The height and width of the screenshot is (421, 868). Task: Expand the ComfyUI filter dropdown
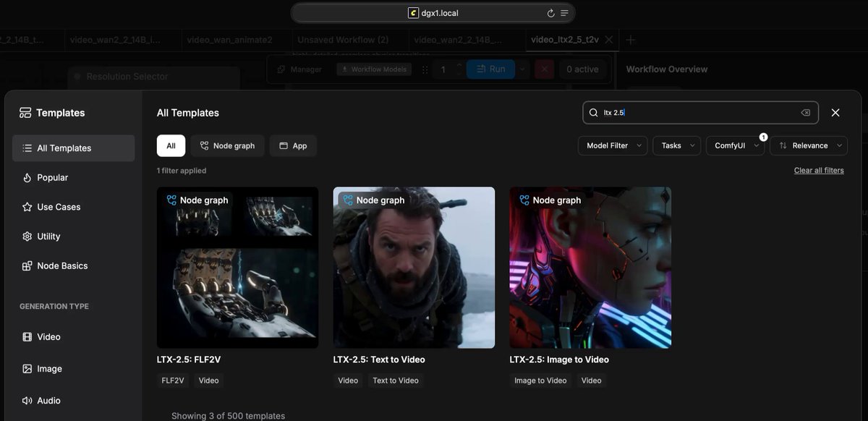[735, 145]
